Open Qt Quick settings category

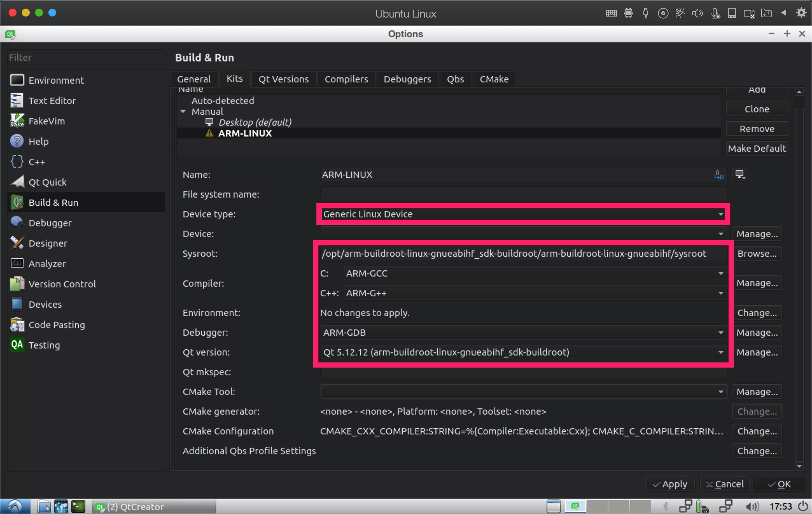tap(86, 182)
